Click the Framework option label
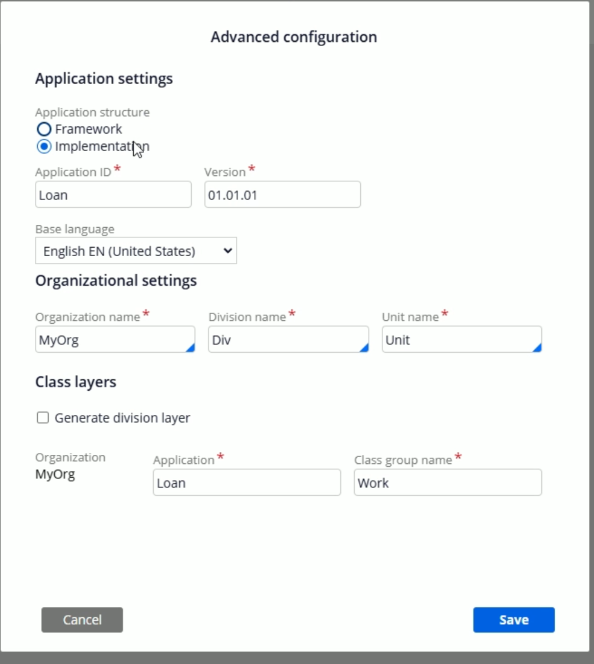 pyautogui.click(x=88, y=129)
